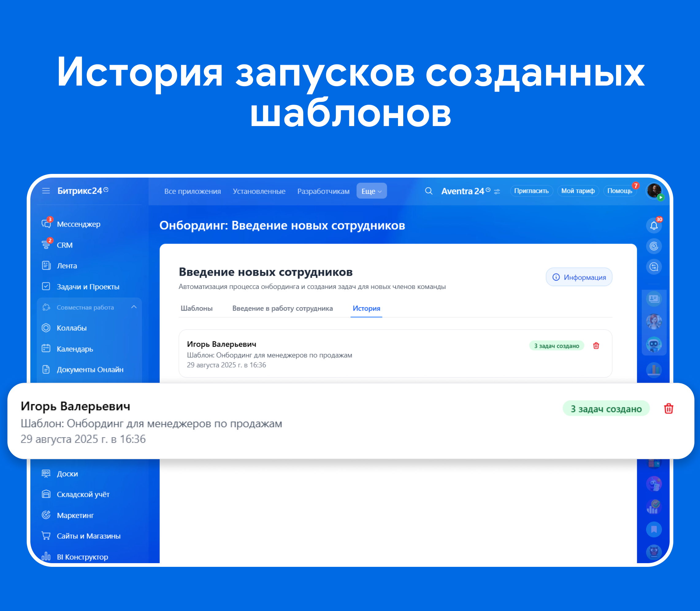The width and height of the screenshot is (700, 611).
Task: Expand the Еще dropdown in top menu
Action: (371, 191)
